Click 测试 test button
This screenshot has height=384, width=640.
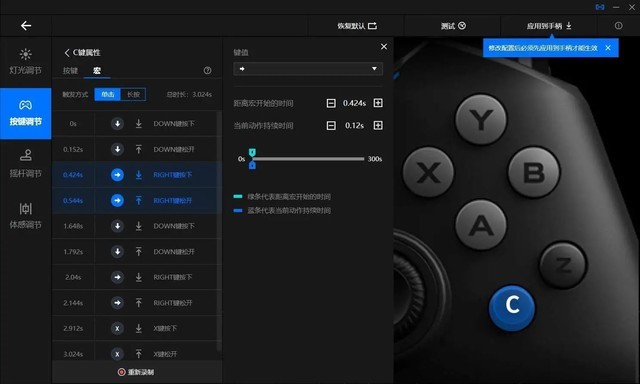453,26
